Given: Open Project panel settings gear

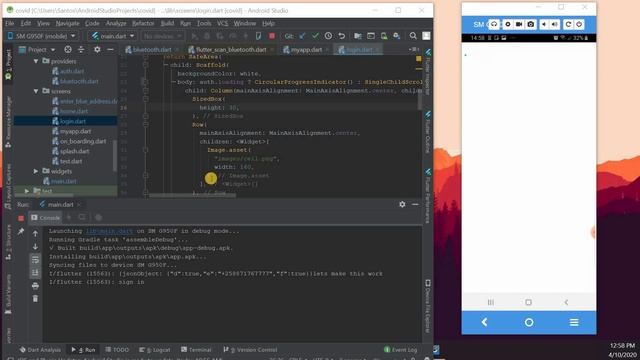Looking at the screenshot, I should 97,49.
